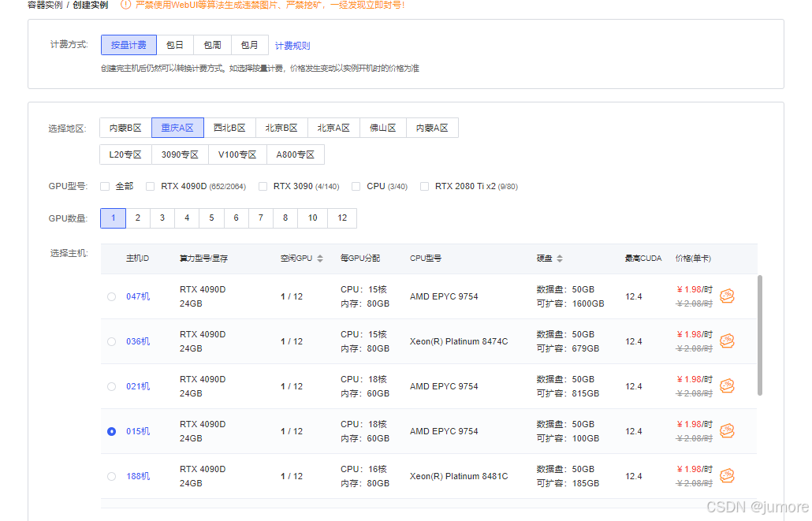The image size is (812, 521).
Task: Select the 036机 host radio button
Action: pyautogui.click(x=111, y=342)
